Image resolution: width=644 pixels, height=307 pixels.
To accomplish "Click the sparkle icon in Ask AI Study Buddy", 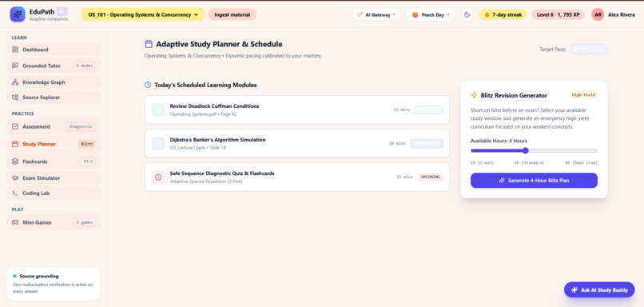I will 574,289.
